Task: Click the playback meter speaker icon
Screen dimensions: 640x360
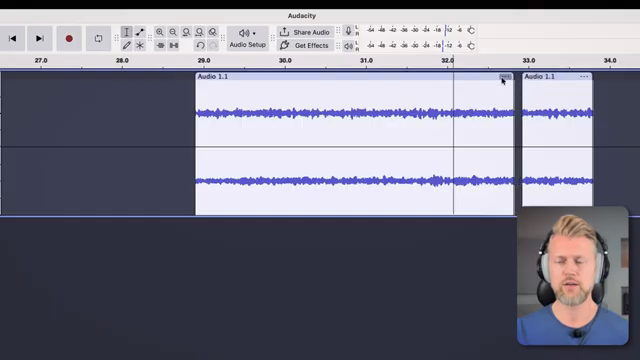Action: pyautogui.click(x=348, y=46)
